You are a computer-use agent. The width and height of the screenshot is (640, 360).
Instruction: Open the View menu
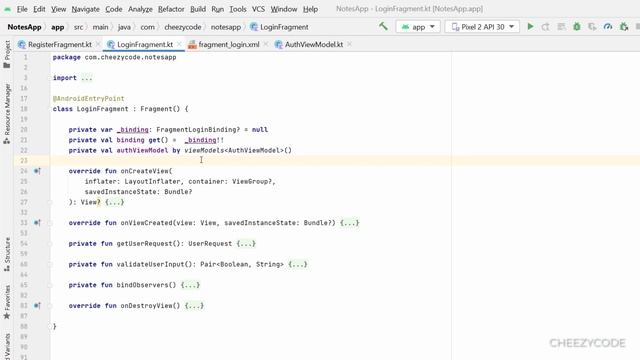pyautogui.click(x=58, y=9)
